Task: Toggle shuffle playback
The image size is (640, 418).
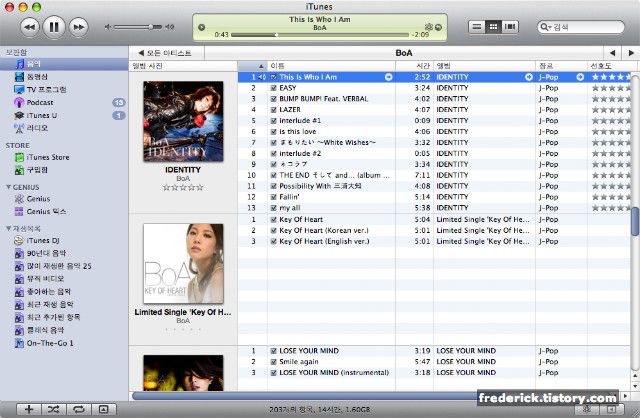Action: pyautogui.click(x=53, y=409)
